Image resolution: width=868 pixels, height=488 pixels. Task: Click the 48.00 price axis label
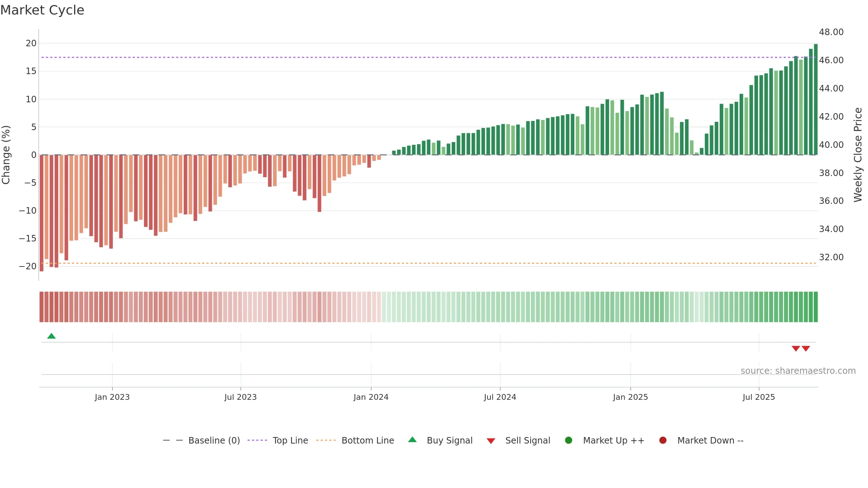click(x=831, y=32)
